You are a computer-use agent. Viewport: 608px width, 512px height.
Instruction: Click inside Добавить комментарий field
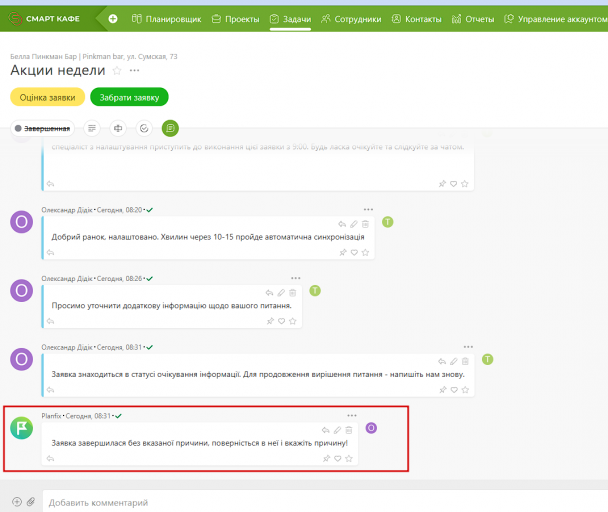[x=325, y=502]
